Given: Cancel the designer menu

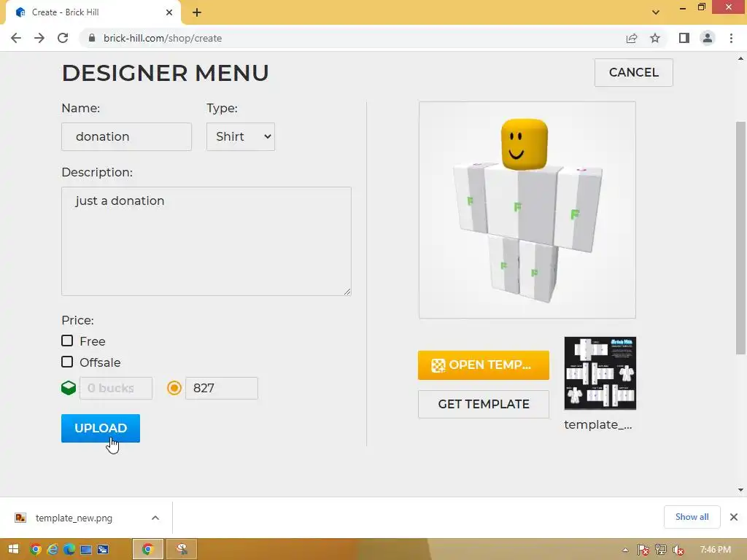Looking at the screenshot, I should (633, 72).
